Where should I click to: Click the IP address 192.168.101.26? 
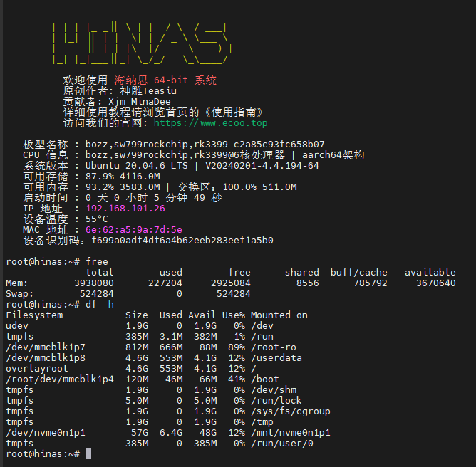(125, 209)
